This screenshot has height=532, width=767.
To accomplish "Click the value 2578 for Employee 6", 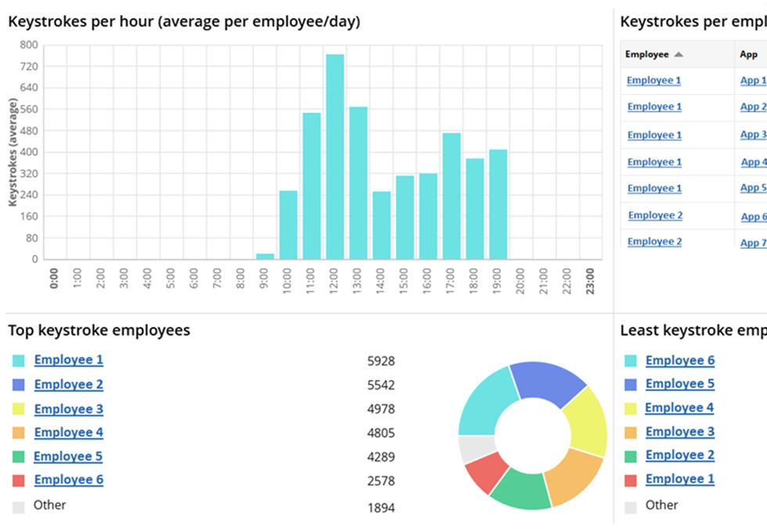I will [381, 481].
